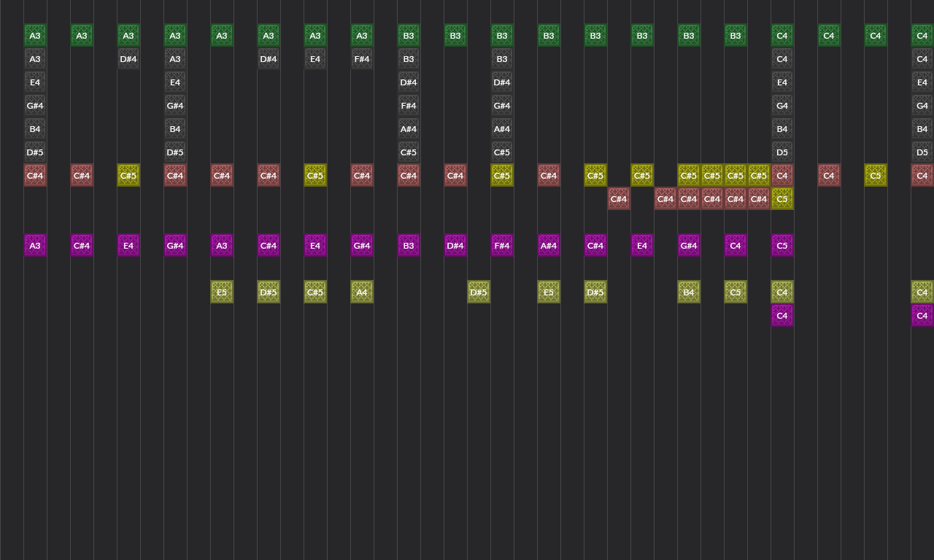Select the yellow A4 note block
Viewport: 934px width, 560px height.
tap(362, 292)
